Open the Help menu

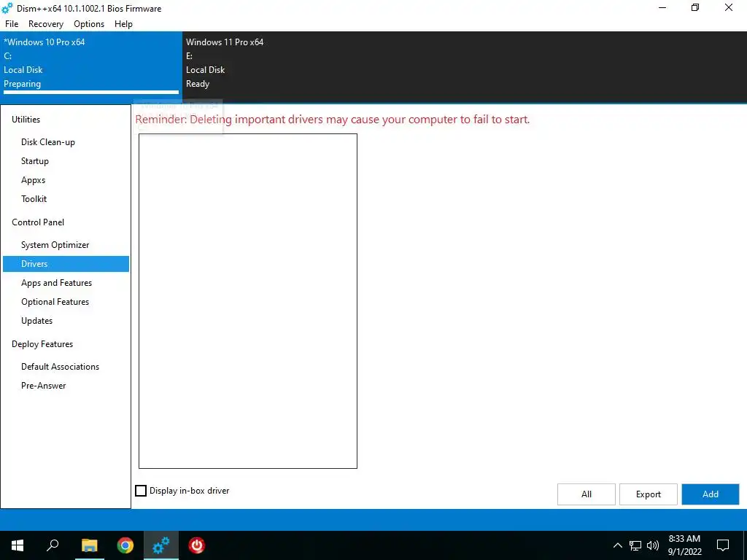(x=123, y=24)
